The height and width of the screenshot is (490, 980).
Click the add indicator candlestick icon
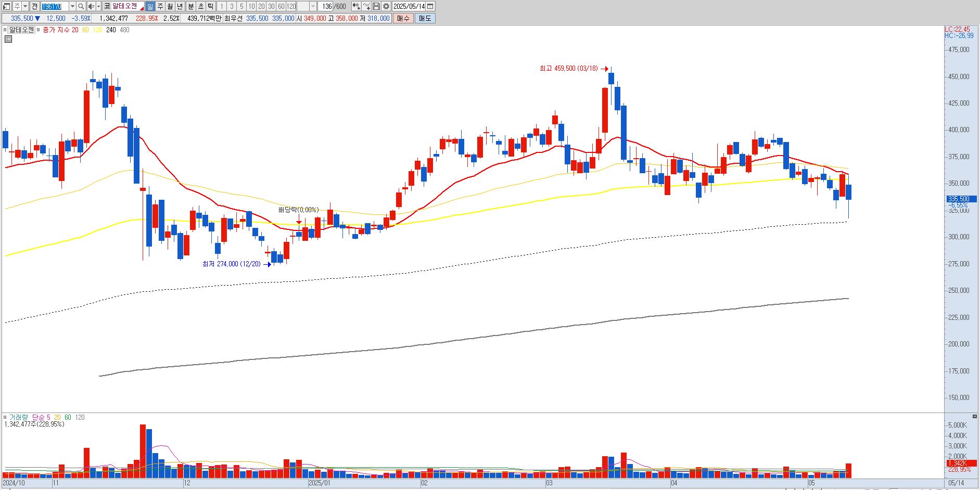click(356, 6)
